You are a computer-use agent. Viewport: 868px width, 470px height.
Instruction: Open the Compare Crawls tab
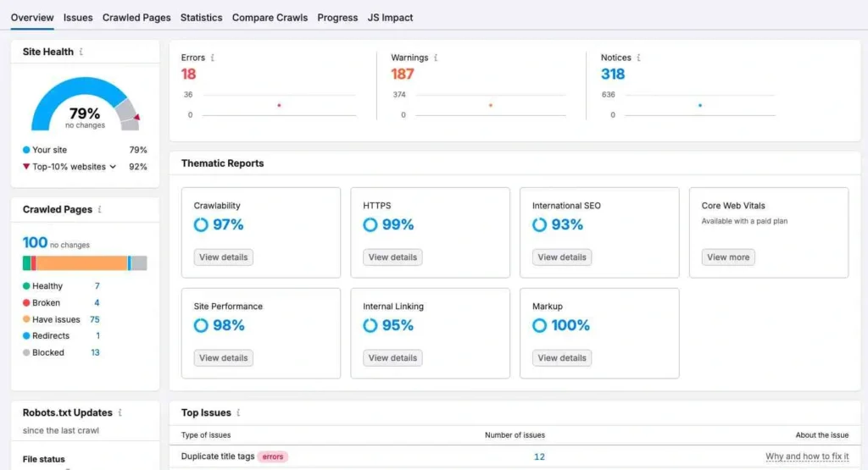point(270,17)
